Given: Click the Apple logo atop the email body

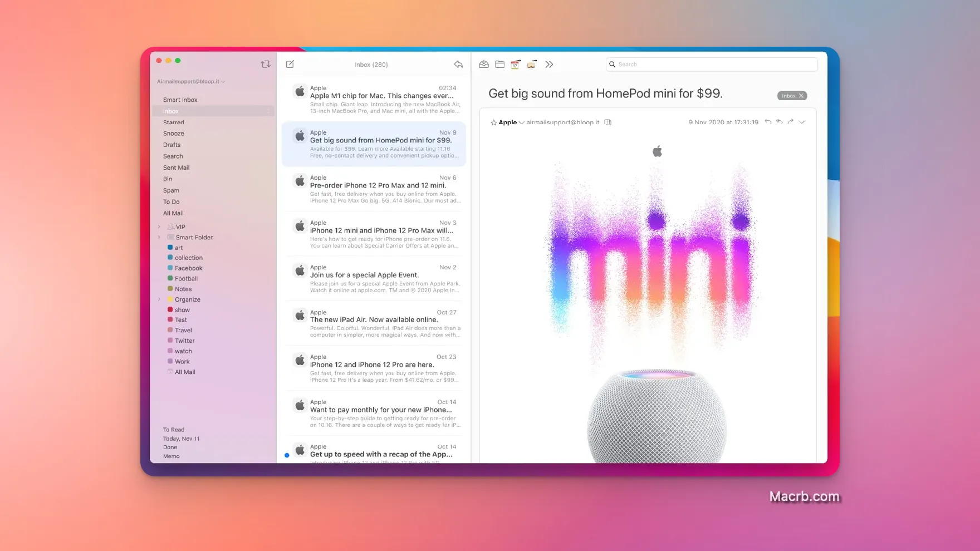Looking at the screenshot, I should (657, 151).
